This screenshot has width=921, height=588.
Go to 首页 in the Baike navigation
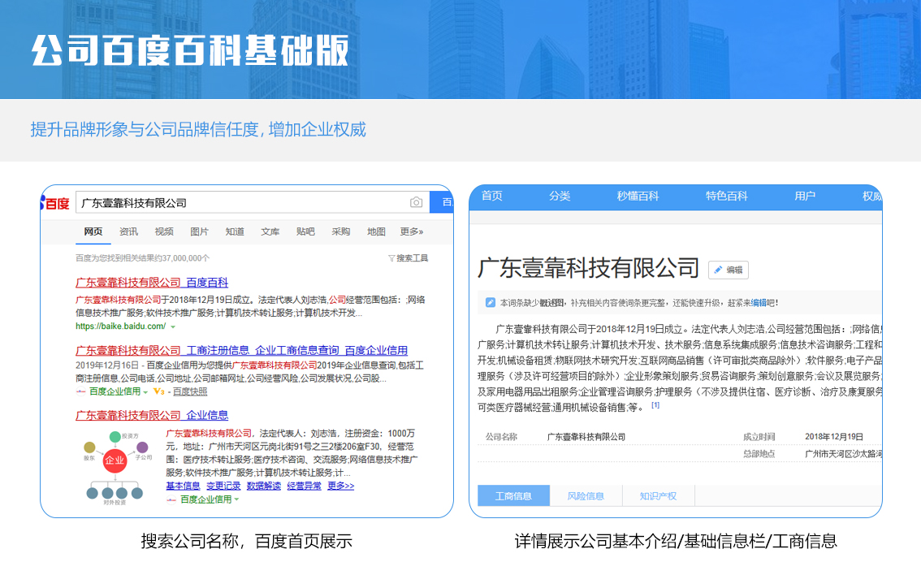click(x=491, y=196)
